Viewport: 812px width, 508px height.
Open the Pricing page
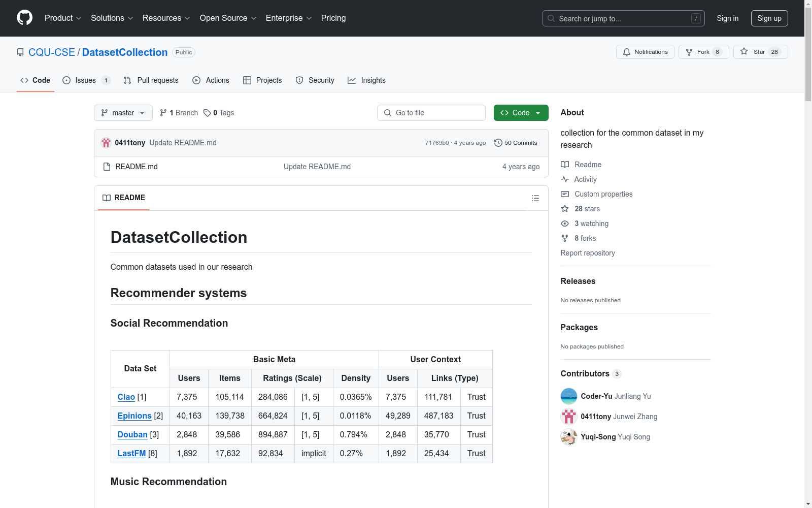pos(333,18)
